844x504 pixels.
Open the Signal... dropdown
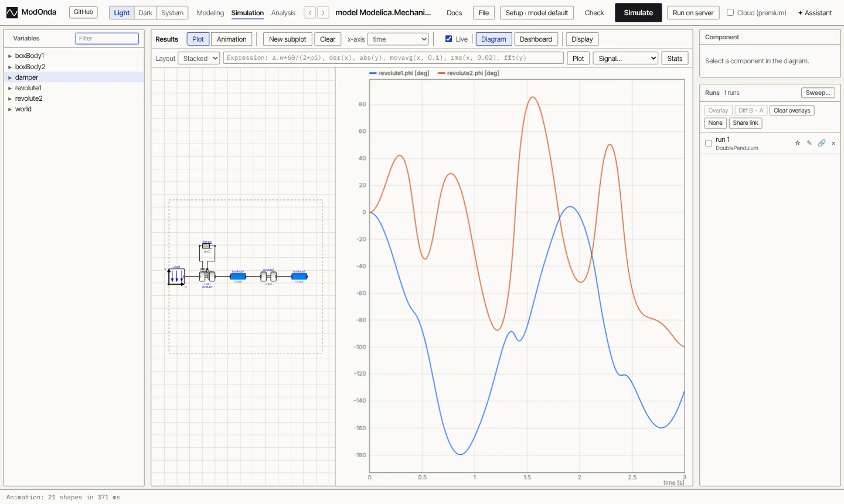click(x=625, y=58)
